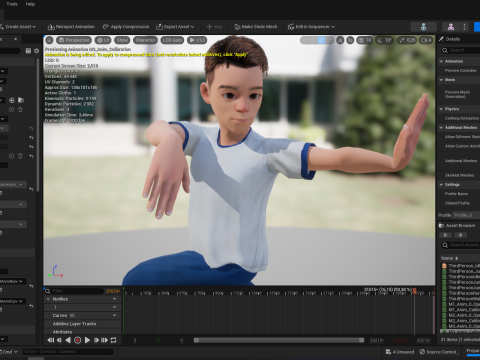Jump to the animation end
Image resolution: width=480 pixels, height=360 pixels.
(105, 340)
